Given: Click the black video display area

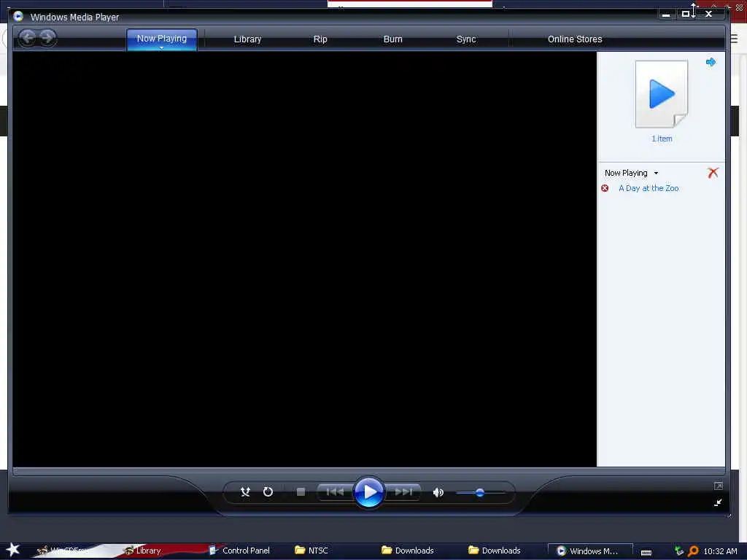Looking at the screenshot, I should point(304,259).
